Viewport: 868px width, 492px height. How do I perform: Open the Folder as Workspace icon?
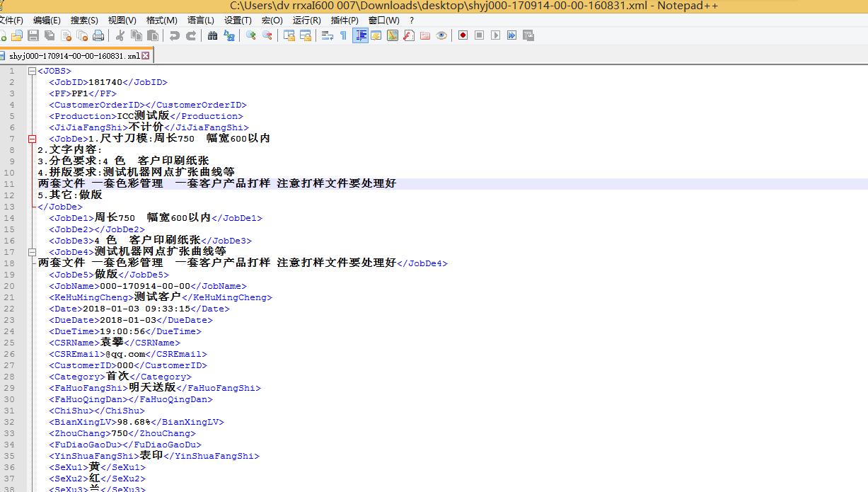pyautogui.click(x=425, y=35)
